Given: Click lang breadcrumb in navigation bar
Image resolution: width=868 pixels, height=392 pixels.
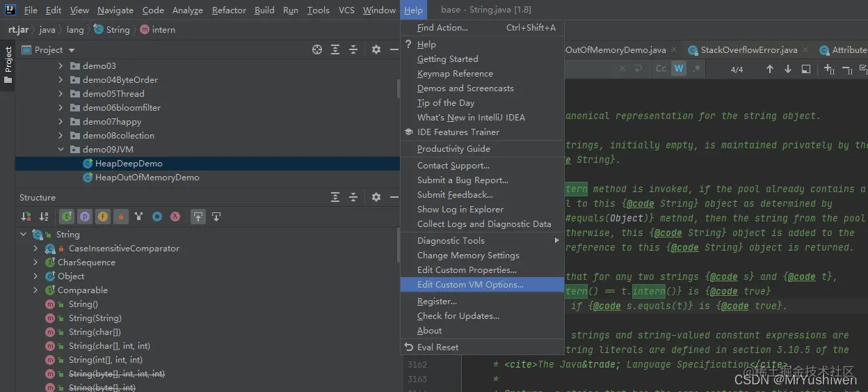Looking at the screenshot, I should point(75,30).
